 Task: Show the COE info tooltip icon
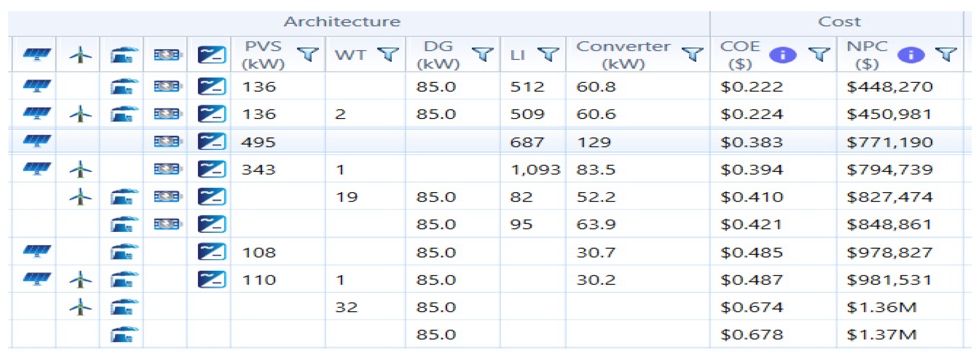coord(782,55)
